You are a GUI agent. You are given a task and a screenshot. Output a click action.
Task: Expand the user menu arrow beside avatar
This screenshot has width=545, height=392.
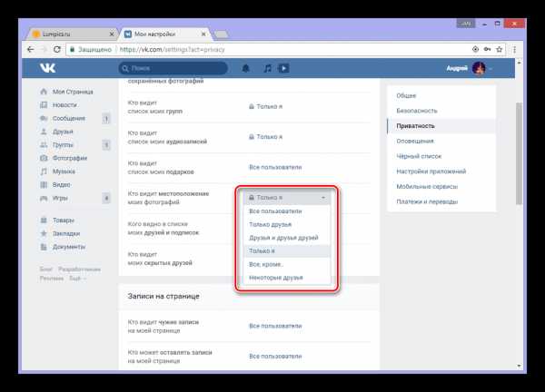[x=490, y=69]
